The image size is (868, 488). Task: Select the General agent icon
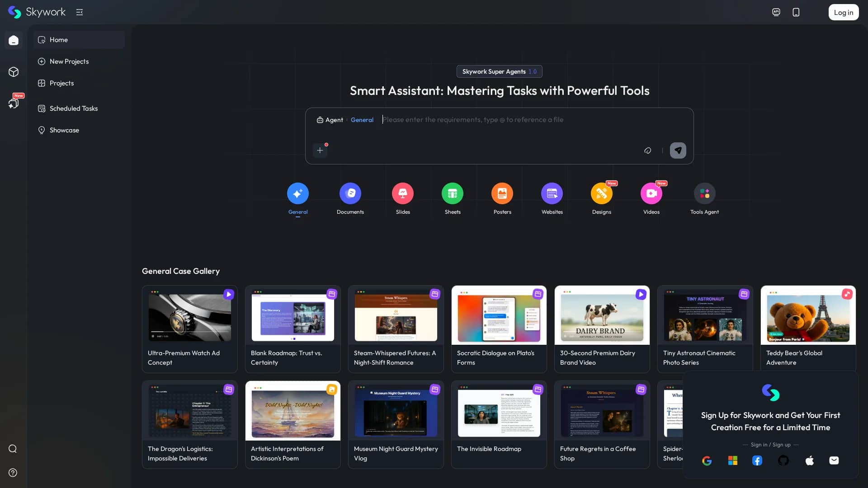click(298, 193)
